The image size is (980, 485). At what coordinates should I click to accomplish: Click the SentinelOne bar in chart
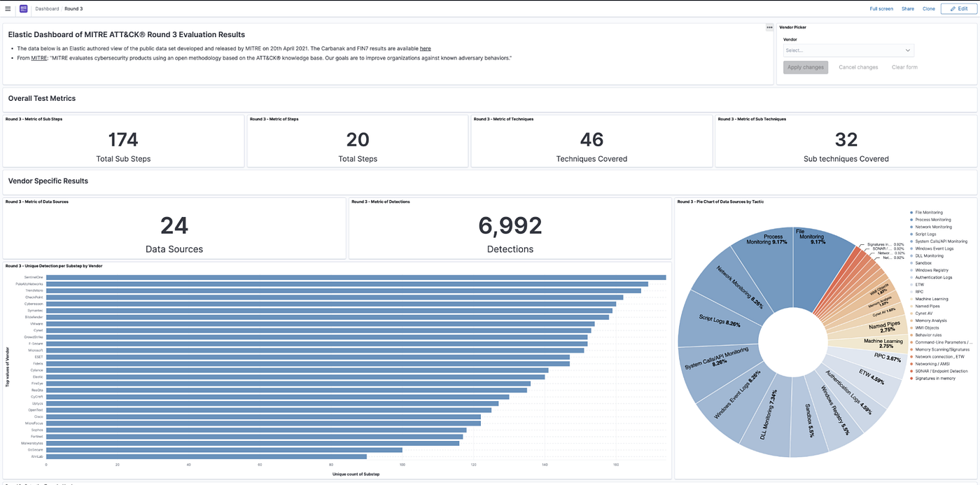(356, 277)
